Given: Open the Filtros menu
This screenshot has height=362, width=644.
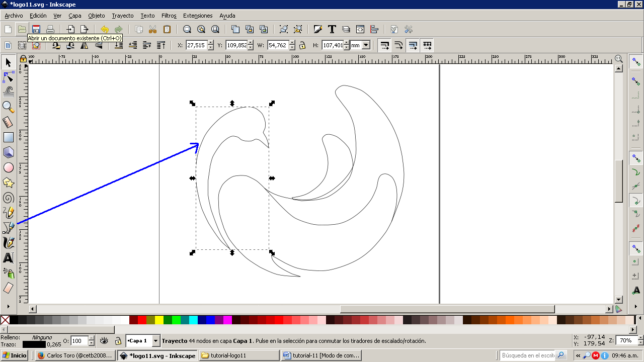Looking at the screenshot, I should point(169,16).
